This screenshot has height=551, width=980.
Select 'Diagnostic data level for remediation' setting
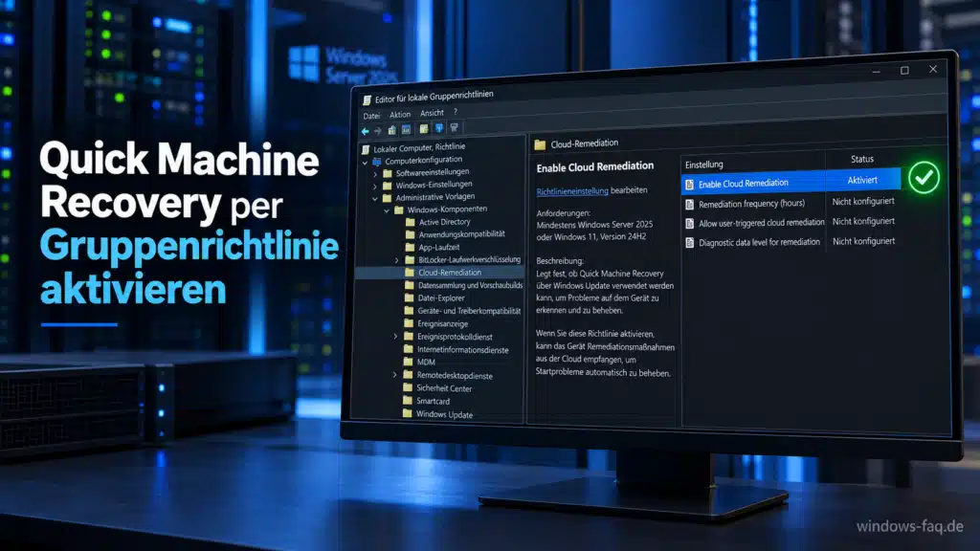click(x=759, y=242)
